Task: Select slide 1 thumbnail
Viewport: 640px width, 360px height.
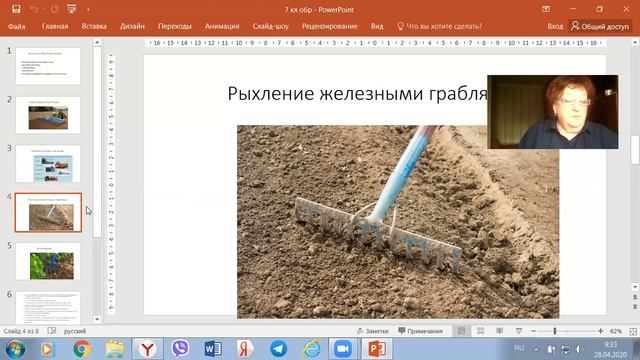Action: (x=48, y=66)
